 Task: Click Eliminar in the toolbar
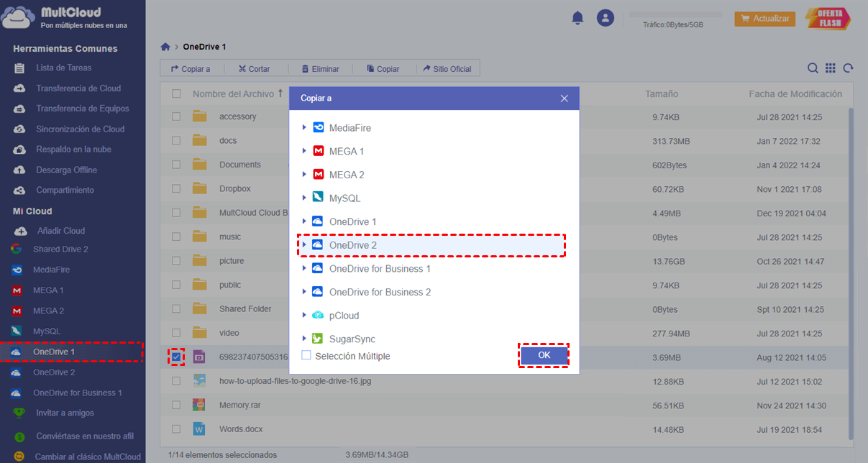tap(320, 69)
